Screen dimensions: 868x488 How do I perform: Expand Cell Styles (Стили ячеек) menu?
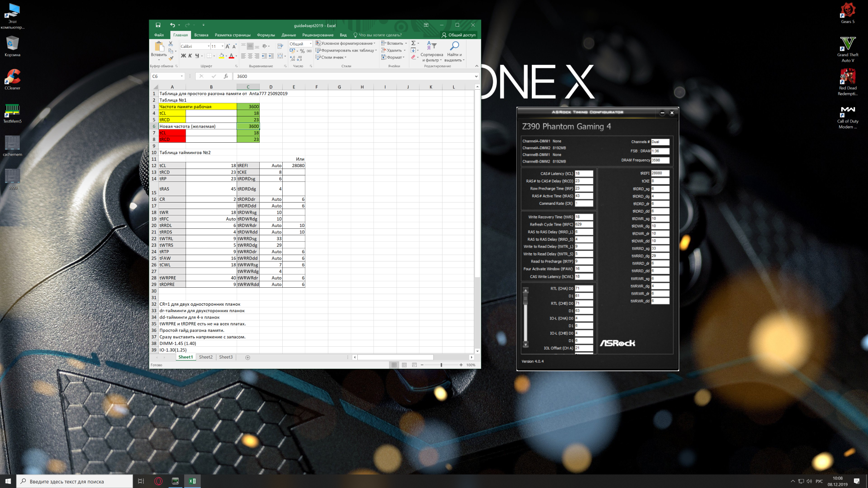[331, 58]
